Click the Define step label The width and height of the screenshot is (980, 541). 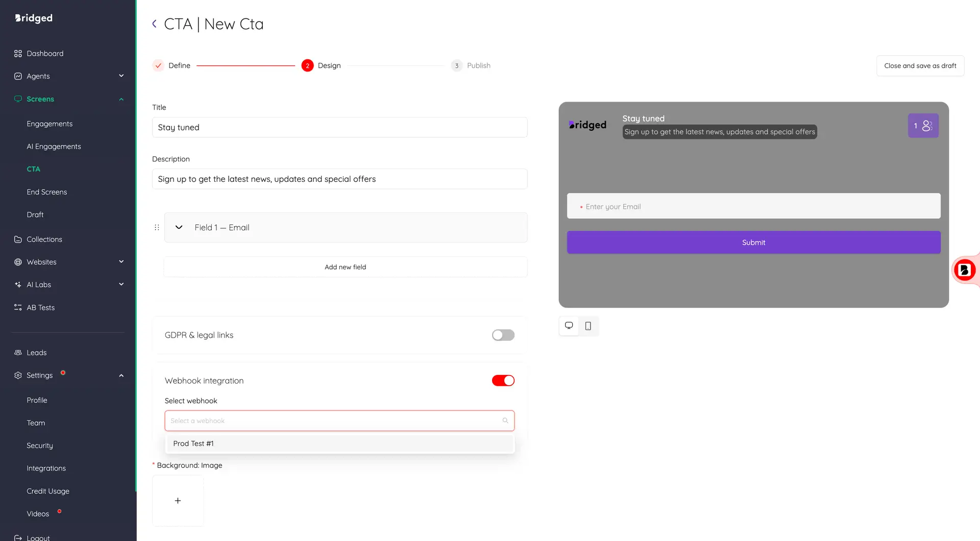click(179, 65)
